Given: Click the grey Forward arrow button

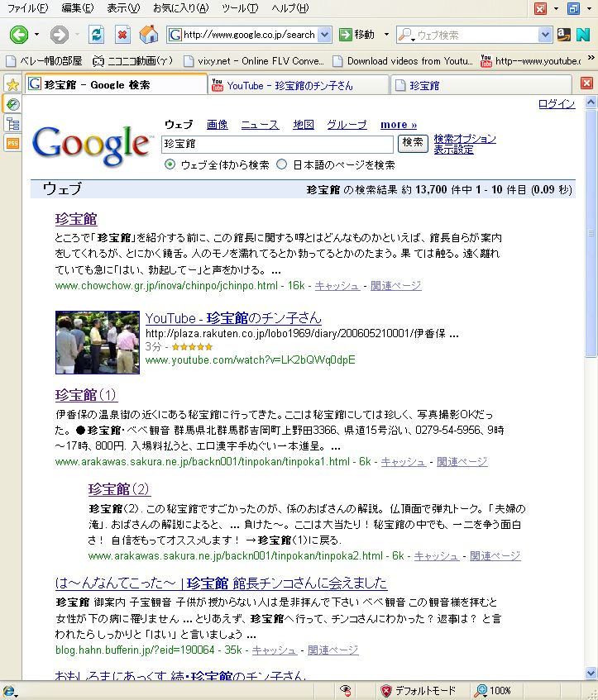Looking at the screenshot, I should 59,35.
